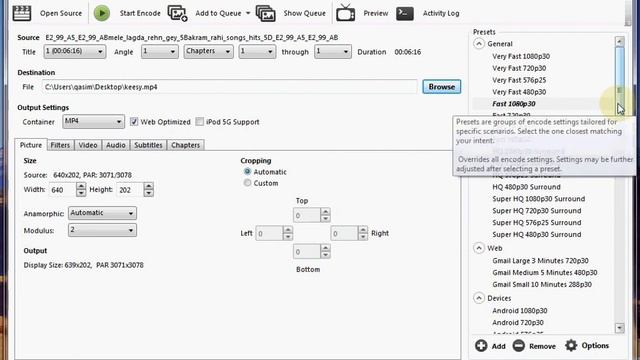The width and height of the screenshot is (640, 360).
Task: Switch to the Picture tab
Action: tap(31, 145)
